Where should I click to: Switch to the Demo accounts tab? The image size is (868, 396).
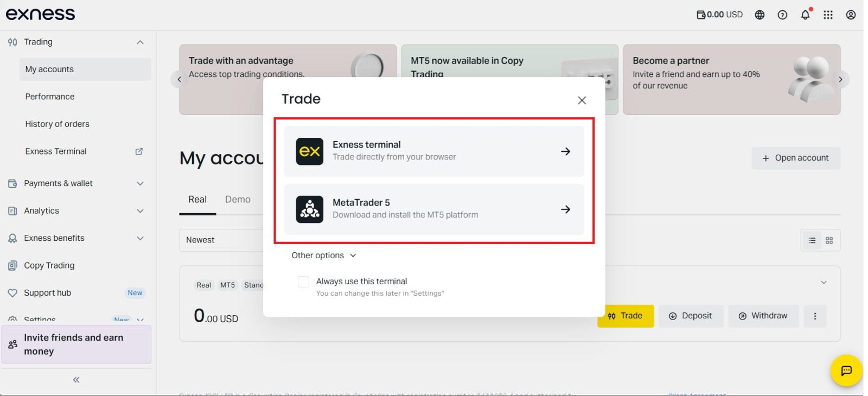[238, 200]
